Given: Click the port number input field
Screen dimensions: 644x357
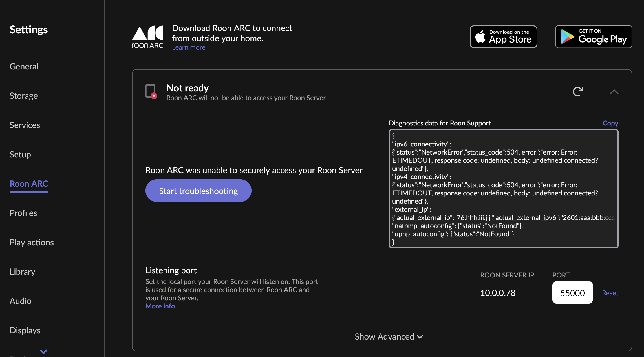Looking at the screenshot, I should 572,293.
